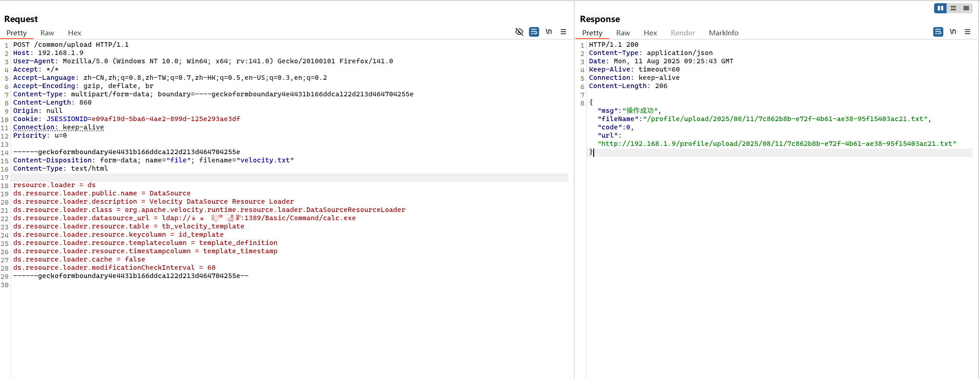This screenshot has height=379, width=980.
Task: Toggle \n newline display in Response panel
Action: click(x=953, y=32)
